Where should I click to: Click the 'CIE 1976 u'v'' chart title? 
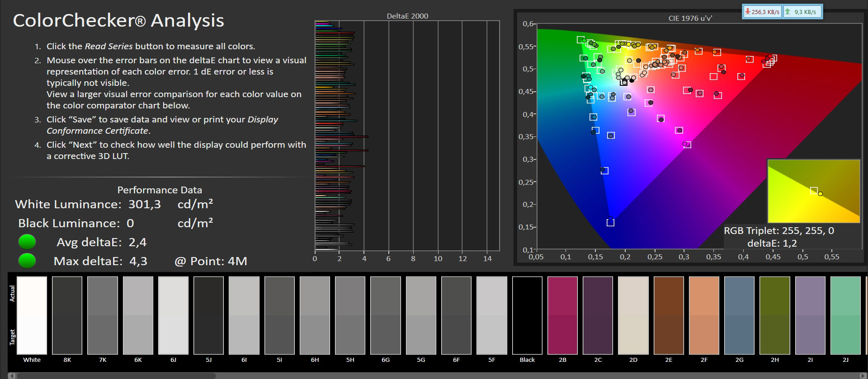tap(690, 19)
